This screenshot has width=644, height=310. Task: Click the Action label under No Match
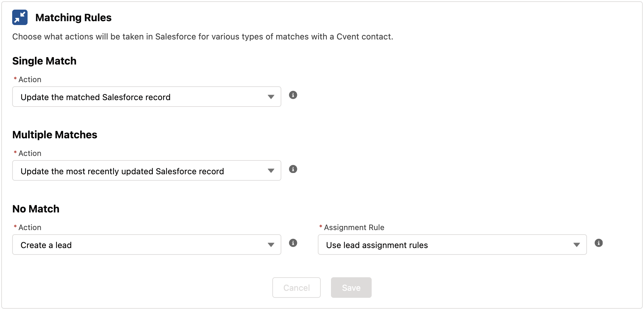point(30,228)
